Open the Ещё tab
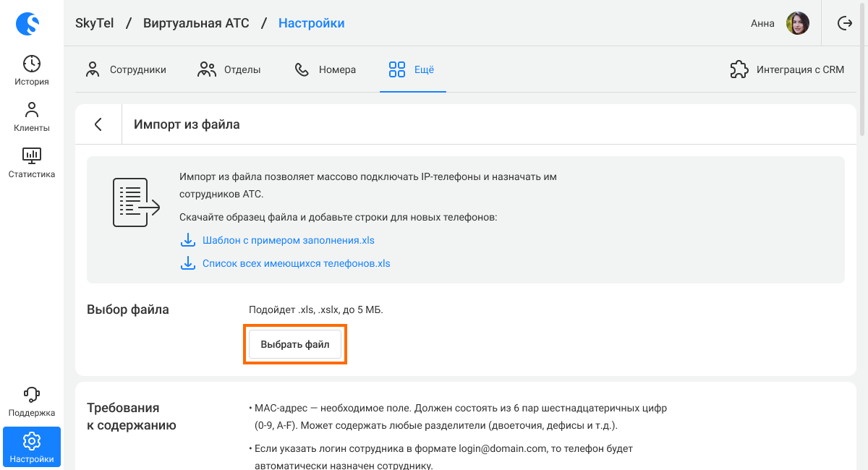868x470 pixels. 412,70
